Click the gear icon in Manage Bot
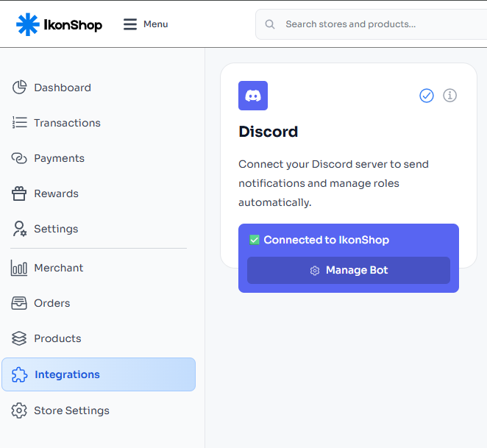Image resolution: width=487 pixels, height=448 pixels. point(315,271)
